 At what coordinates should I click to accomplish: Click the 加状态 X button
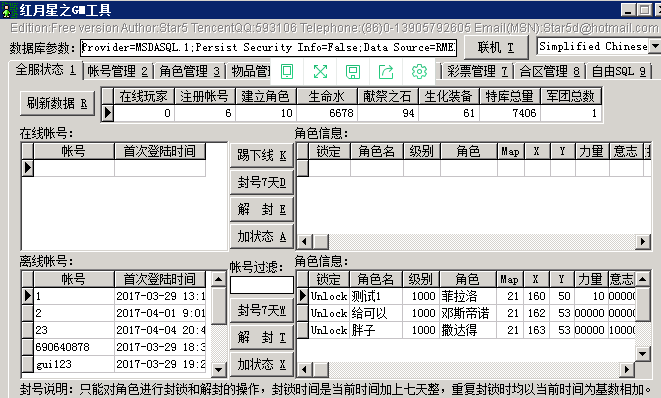click(x=261, y=364)
